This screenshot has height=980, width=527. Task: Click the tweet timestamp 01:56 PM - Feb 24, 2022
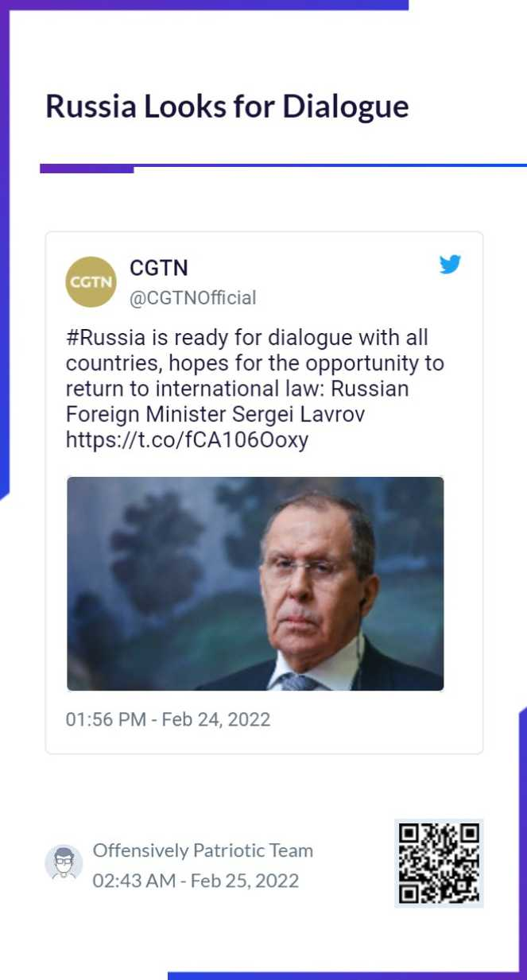click(168, 719)
